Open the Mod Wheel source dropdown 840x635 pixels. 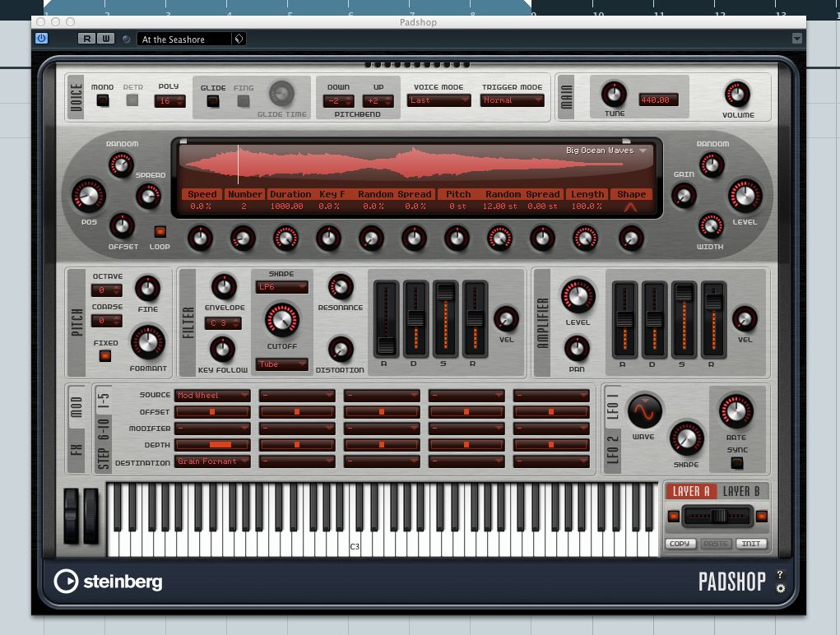213,396
